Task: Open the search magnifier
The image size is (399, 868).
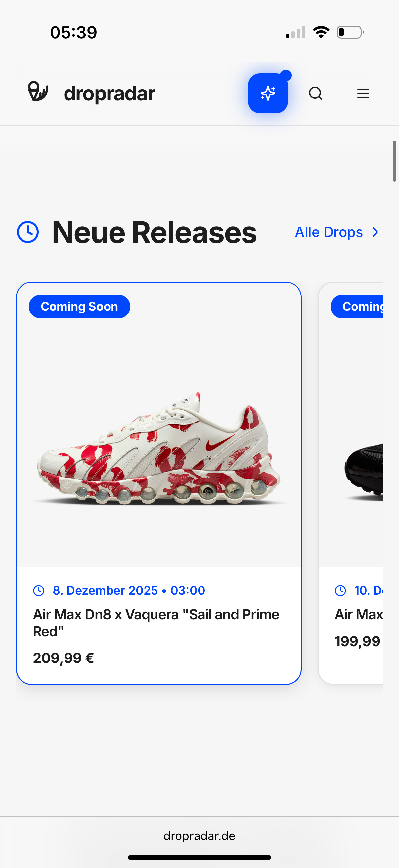Action: tap(316, 93)
